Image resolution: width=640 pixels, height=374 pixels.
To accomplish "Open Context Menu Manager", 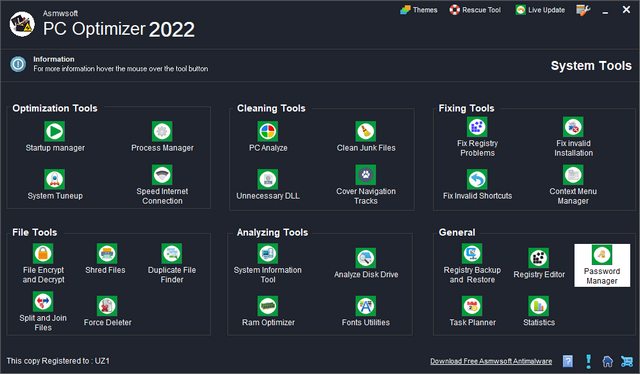I will pos(573,185).
